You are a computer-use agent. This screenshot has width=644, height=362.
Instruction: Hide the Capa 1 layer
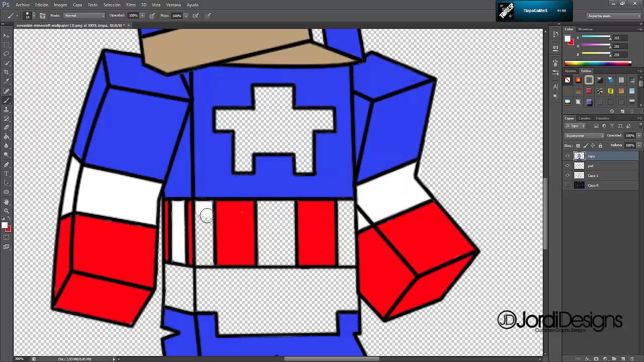(x=568, y=175)
